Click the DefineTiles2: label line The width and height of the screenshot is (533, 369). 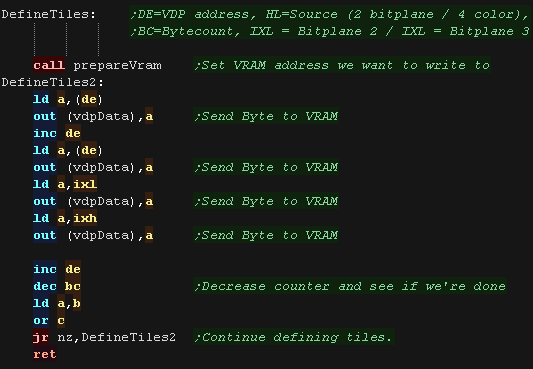click(53, 82)
